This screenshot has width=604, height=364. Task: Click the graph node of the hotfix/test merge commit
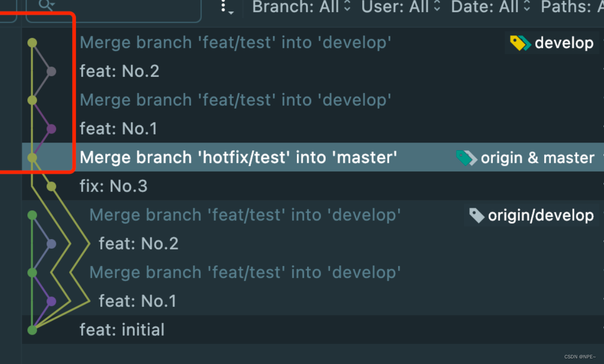(32, 158)
